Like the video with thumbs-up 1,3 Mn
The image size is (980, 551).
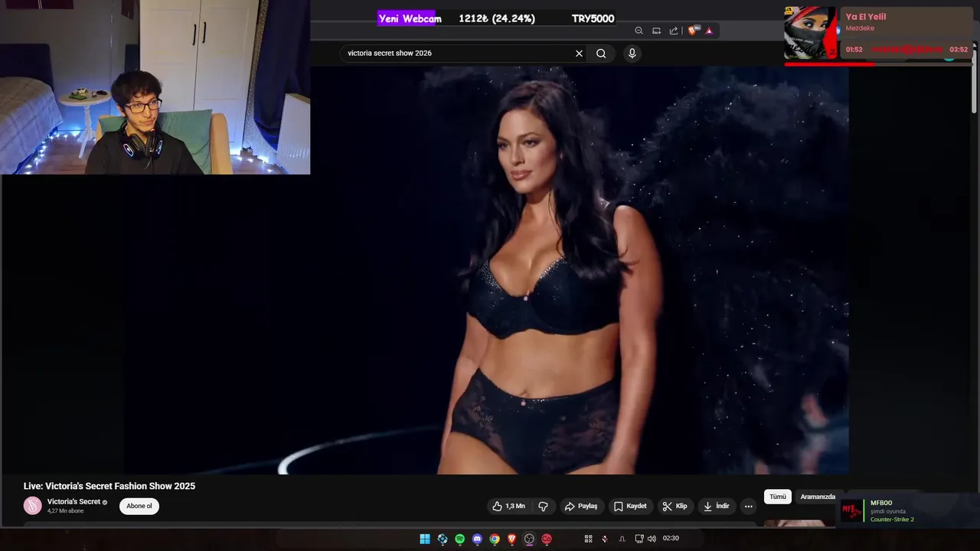(508, 506)
